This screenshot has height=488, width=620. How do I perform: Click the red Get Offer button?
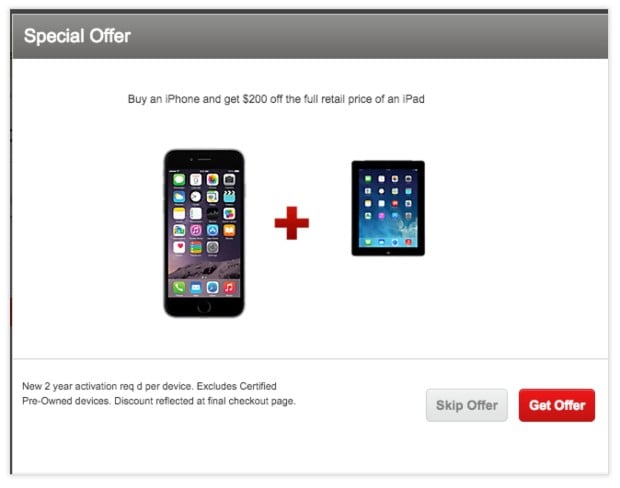[556, 405]
